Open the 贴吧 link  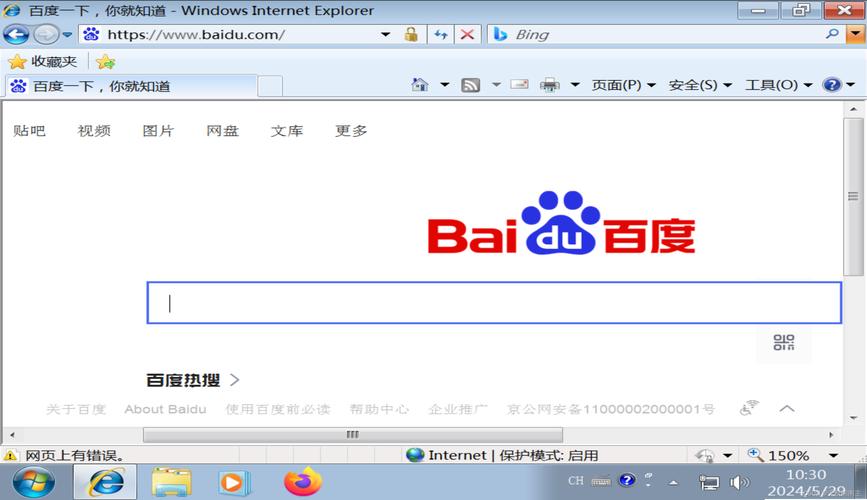(29, 131)
